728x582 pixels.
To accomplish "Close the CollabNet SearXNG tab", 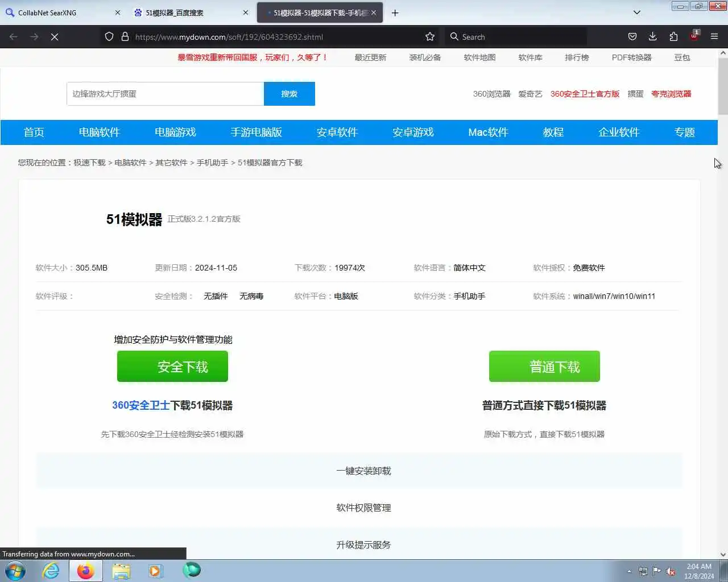I will point(118,13).
